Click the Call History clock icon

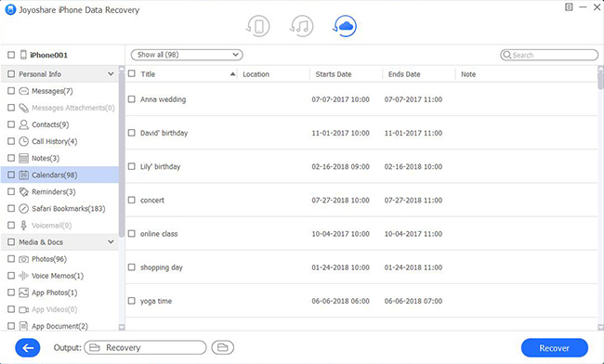(24, 141)
